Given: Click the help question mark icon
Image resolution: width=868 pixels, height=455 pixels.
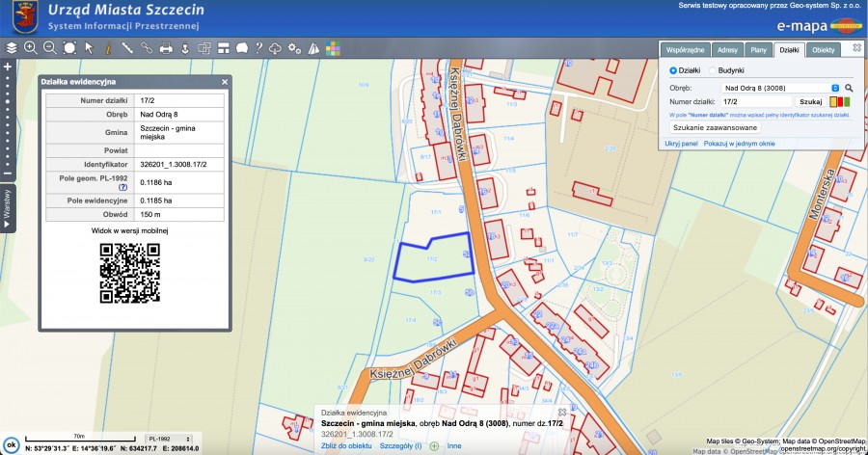Looking at the screenshot, I should (x=258, y=47).
